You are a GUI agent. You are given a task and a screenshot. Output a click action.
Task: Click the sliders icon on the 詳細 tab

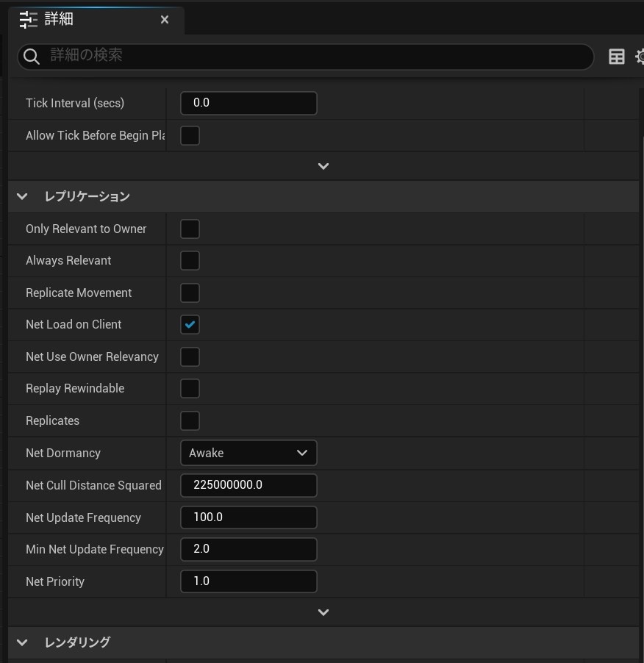[x=28, y=20]
